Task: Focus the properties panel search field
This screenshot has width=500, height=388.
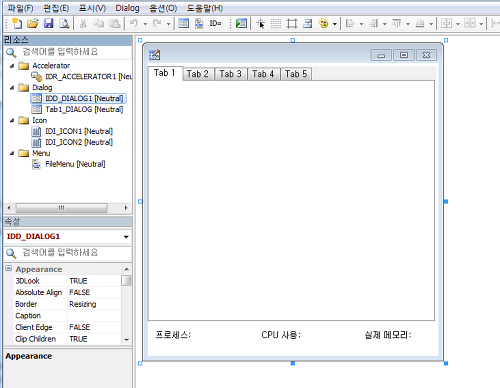Action: (68, 253)
